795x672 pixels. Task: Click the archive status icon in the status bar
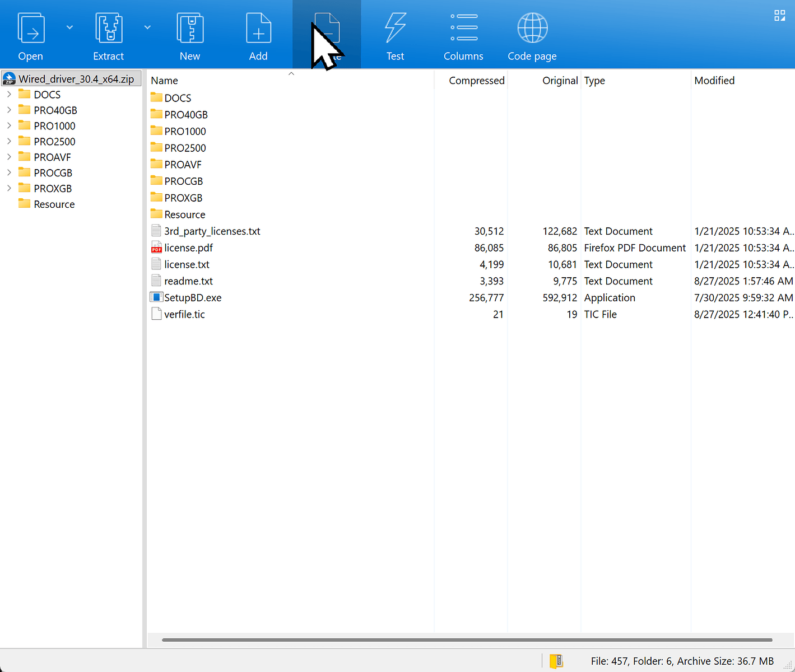tap(555, 661)
